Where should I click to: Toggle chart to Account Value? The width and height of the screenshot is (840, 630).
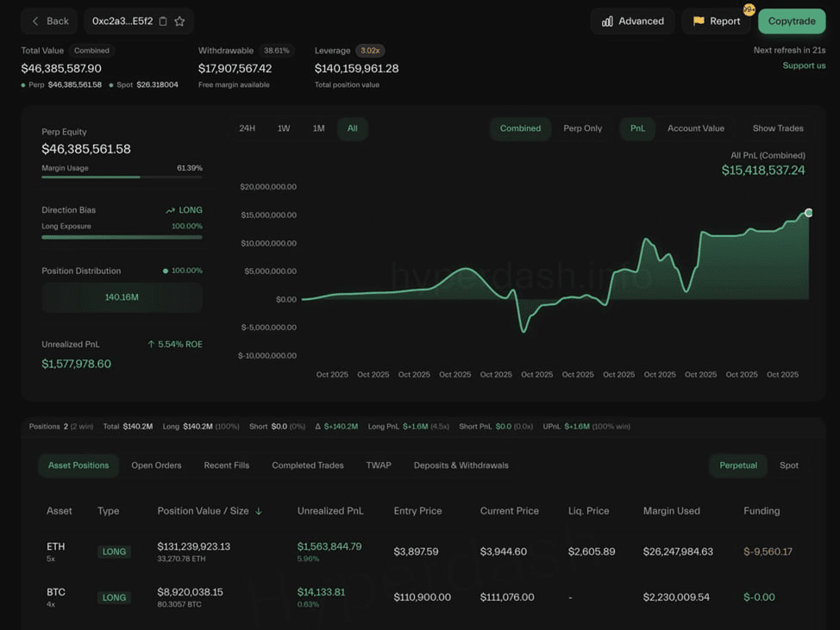[695, 128]
